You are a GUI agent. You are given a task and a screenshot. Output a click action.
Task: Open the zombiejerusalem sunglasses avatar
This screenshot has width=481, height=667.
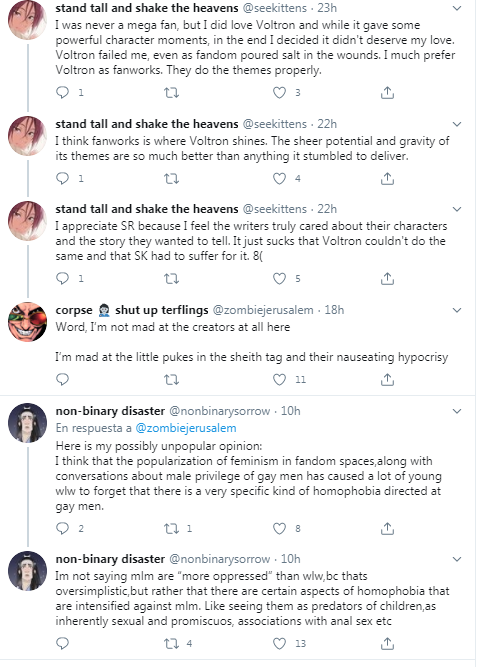tap(28, 322)
